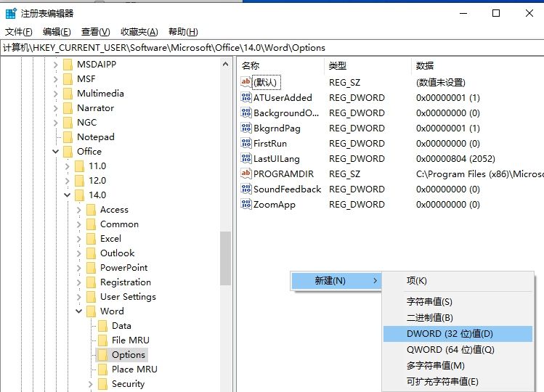Click the 0x00000804 (2052) data value
Viewport: 544px width, 392px height.
click(x=455, y=159)
